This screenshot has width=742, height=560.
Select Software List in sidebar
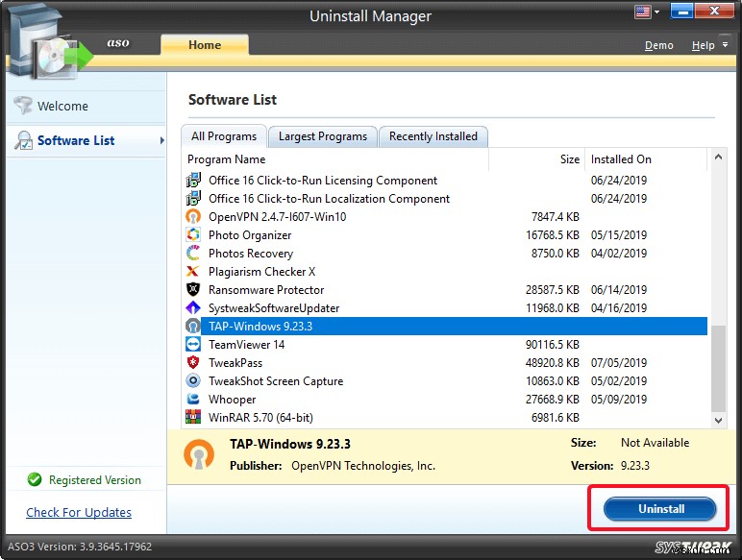pyautogui.click(x=87, y=140)
